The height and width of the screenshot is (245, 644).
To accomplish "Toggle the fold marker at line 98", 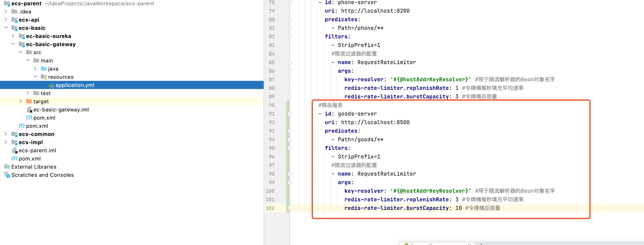I will [x=290, y=174].
